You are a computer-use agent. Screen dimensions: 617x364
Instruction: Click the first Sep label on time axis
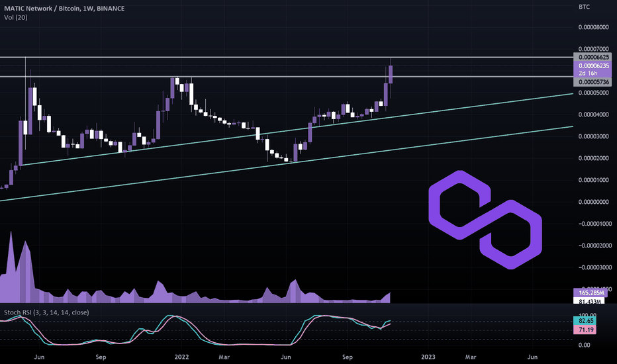101,357
